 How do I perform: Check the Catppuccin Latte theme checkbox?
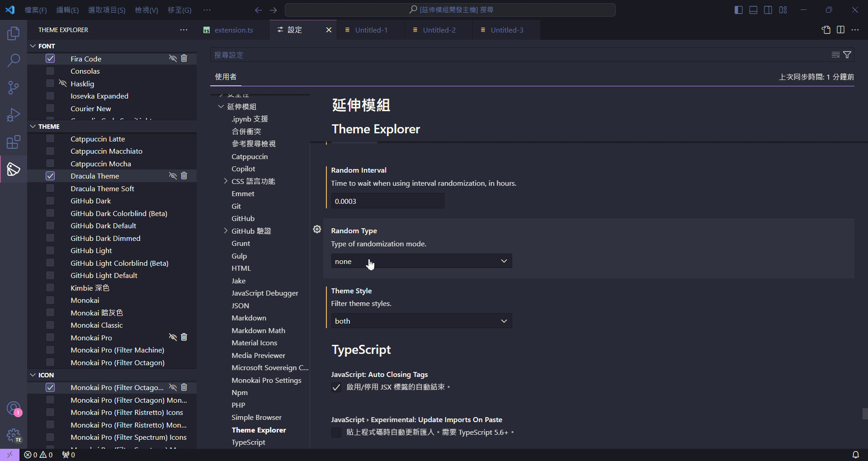click(x=50, y=139)
